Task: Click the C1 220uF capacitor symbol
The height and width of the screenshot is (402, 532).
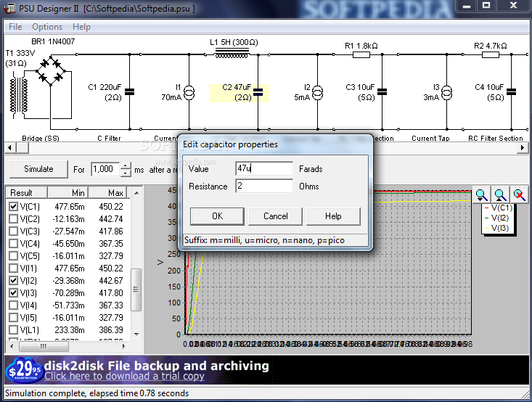Action: (129, 92)
